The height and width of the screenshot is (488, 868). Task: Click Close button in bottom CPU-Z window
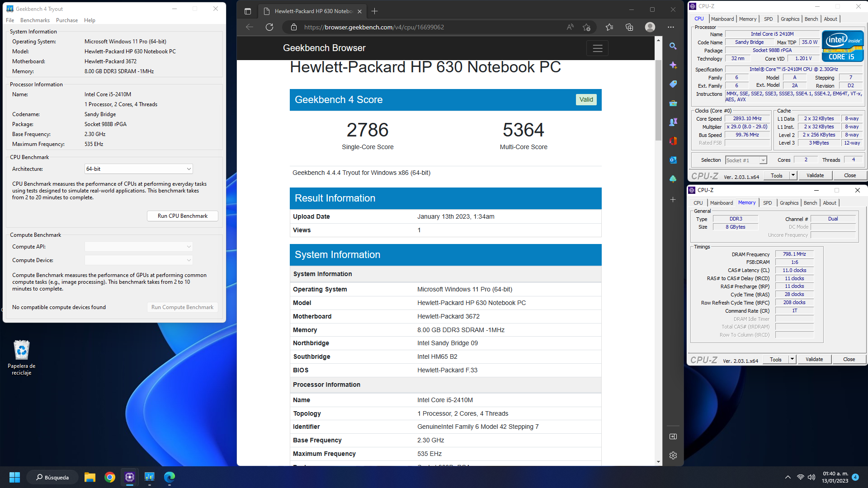[849, 359]
